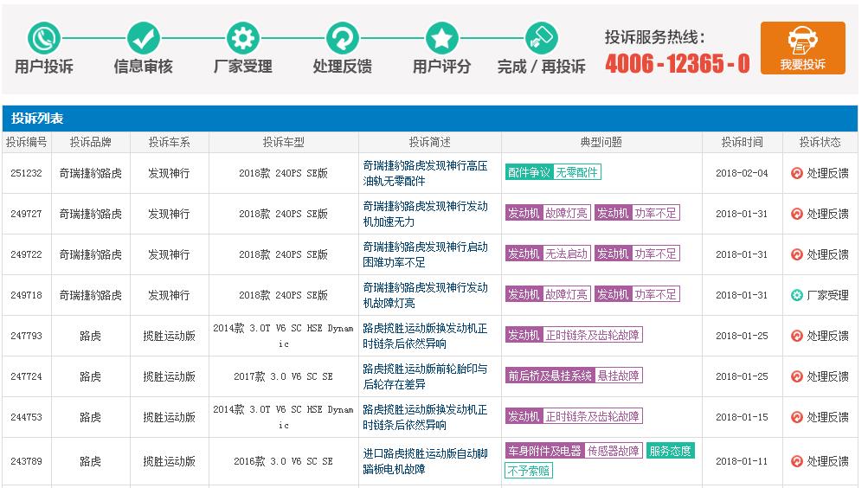Click status icon for complaint 251232

pos(796,173)
